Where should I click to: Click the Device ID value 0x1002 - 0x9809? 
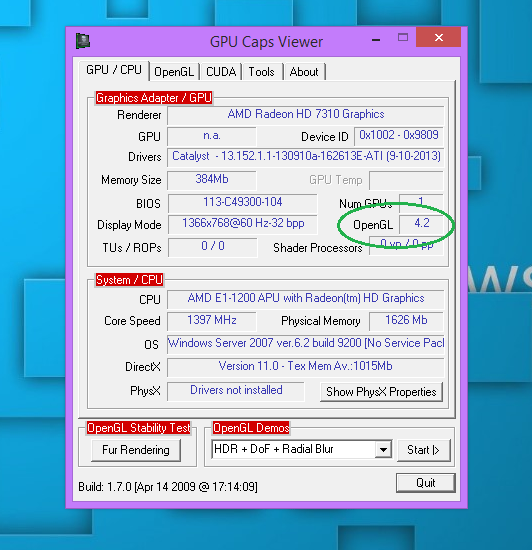tap(399, 136)
